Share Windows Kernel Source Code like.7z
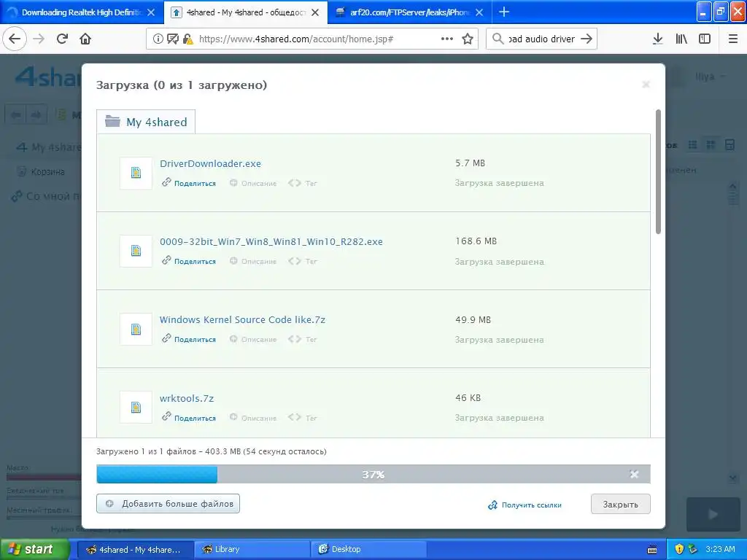The image size is (747, 560). (x=189, y=339)
